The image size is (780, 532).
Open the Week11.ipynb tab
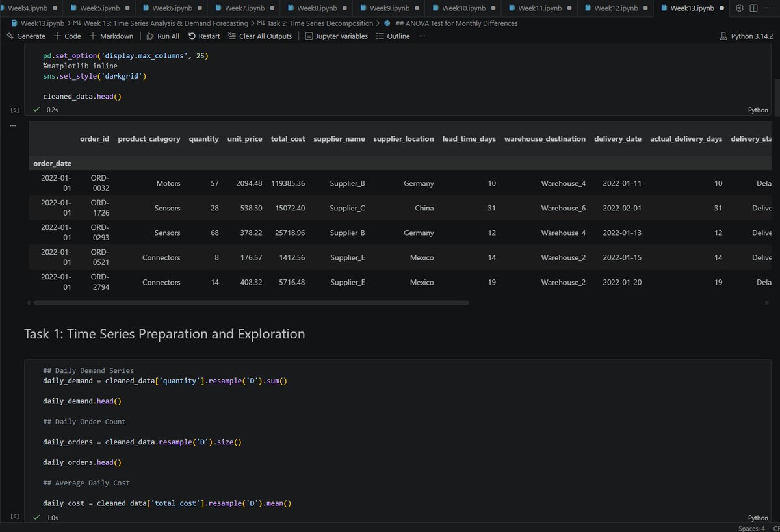click(x=539, y=8)
